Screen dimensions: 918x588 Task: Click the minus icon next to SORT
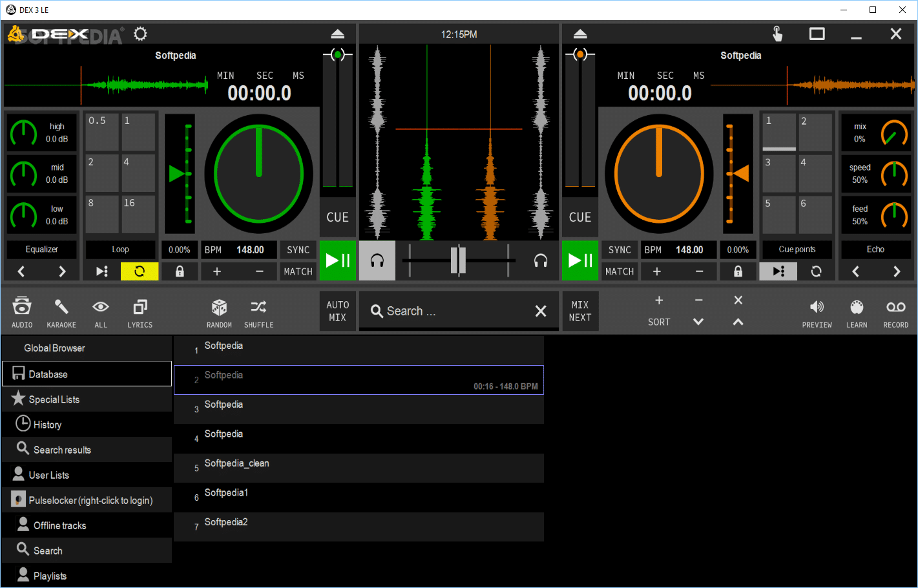tap(698, 300)
